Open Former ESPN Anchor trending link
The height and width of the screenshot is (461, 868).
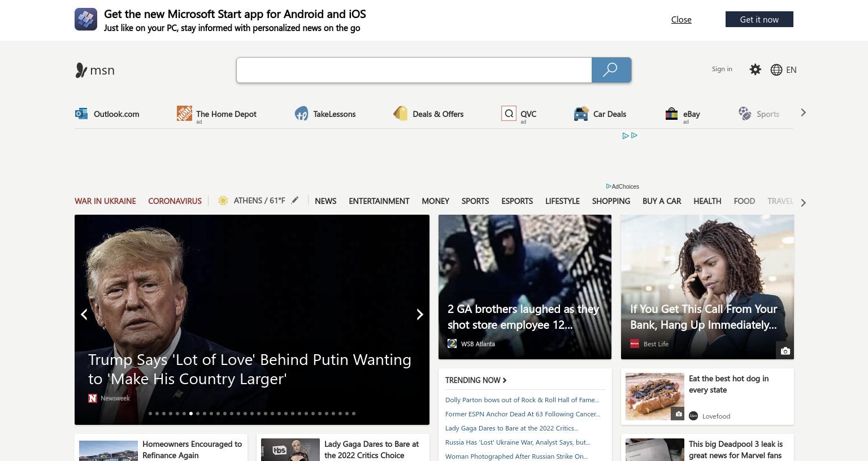click(x=523, y=414)
